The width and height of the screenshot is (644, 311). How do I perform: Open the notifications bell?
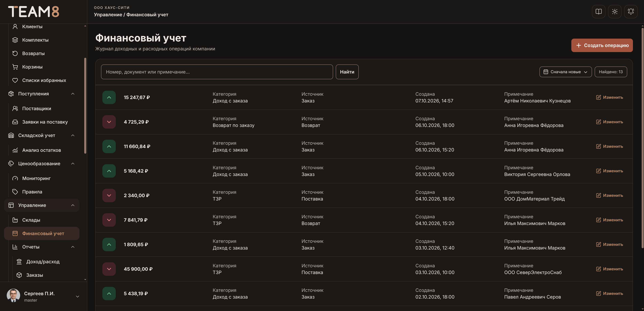tap(631, 12)
